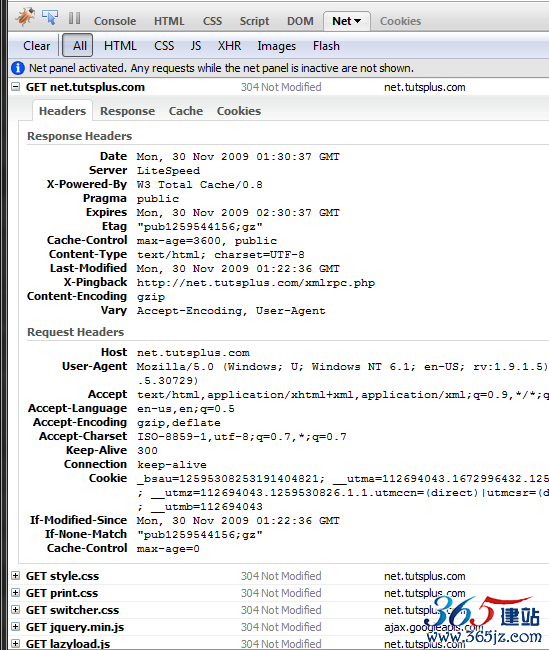Image resolution: width=549 pixels, height=650 pixels.
Task: Select the Headers sub-tab
Action: (62, 111)
